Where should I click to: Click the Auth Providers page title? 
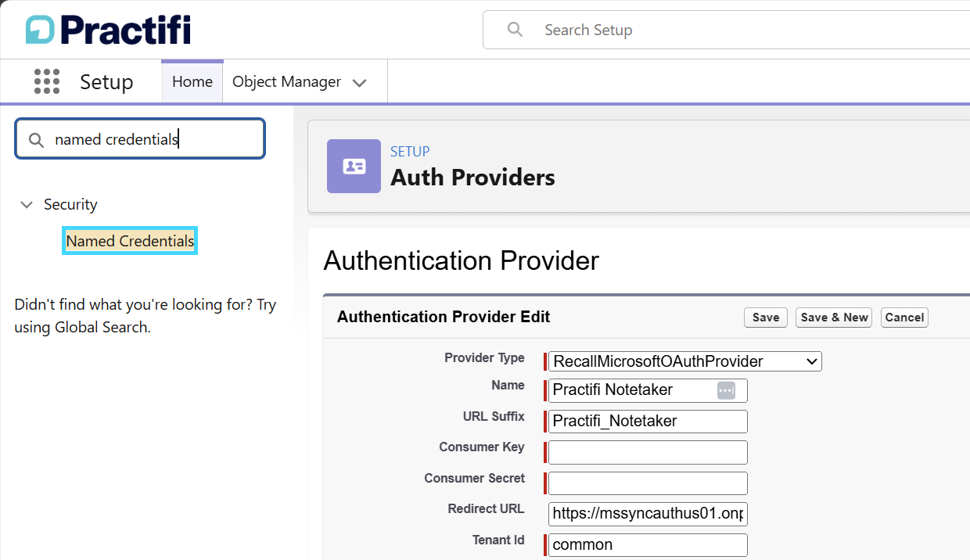click(x=472, y=178)
